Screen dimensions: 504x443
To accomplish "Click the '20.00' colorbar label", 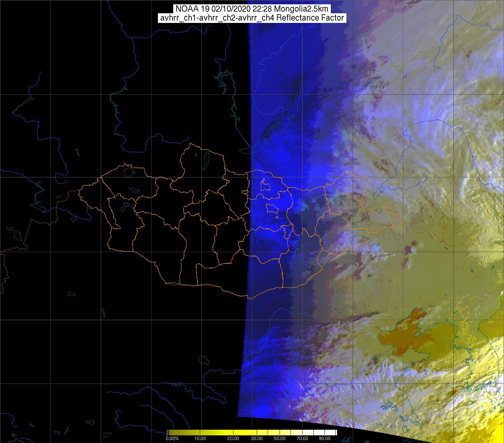I will tap(234, 439).
